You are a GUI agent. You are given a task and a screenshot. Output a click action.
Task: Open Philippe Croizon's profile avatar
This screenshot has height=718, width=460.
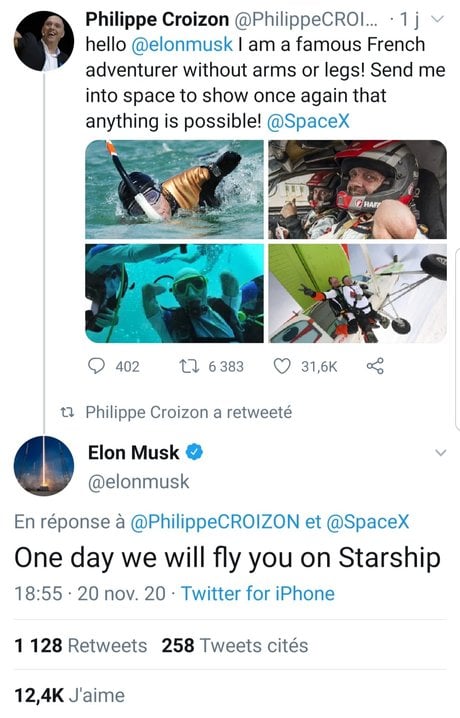(44, 41)
